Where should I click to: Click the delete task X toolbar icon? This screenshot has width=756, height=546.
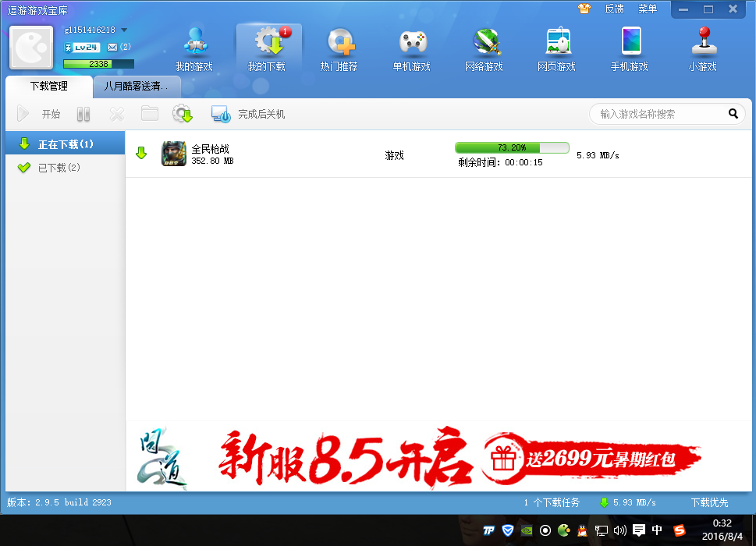pyautogui.click(x=117, y=114)
